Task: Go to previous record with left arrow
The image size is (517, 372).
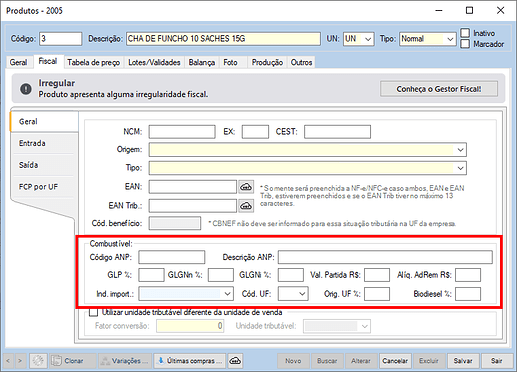Action: [8, 361]
